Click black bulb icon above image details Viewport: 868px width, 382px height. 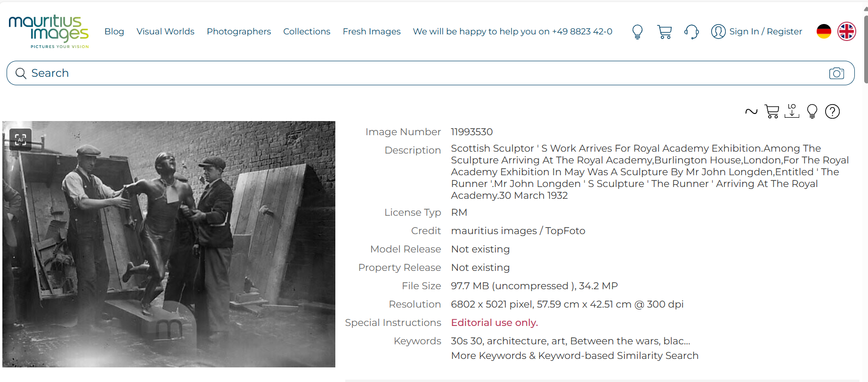point(812,112)
